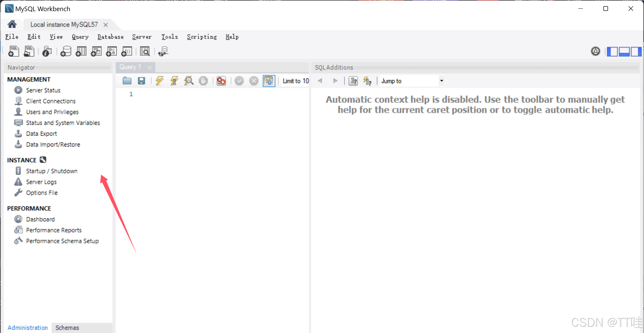
Task: Open Performance Reports
Action: point(54,230)
